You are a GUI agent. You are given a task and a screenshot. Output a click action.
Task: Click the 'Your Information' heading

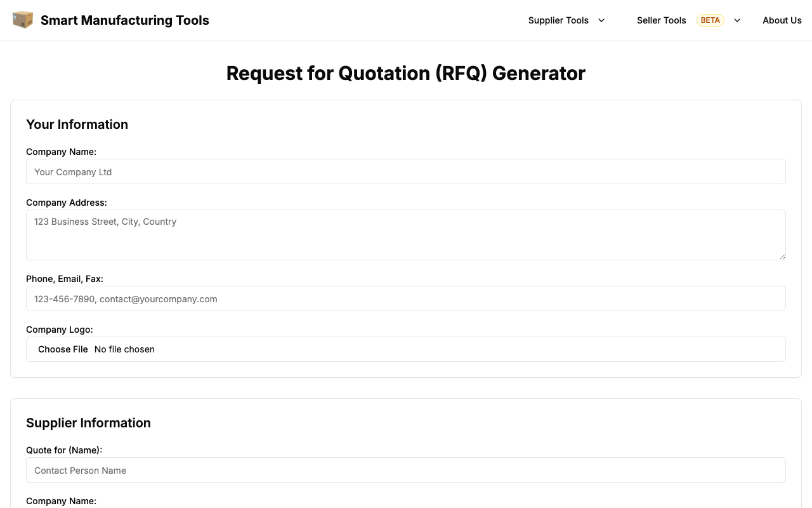pos(77,124)
